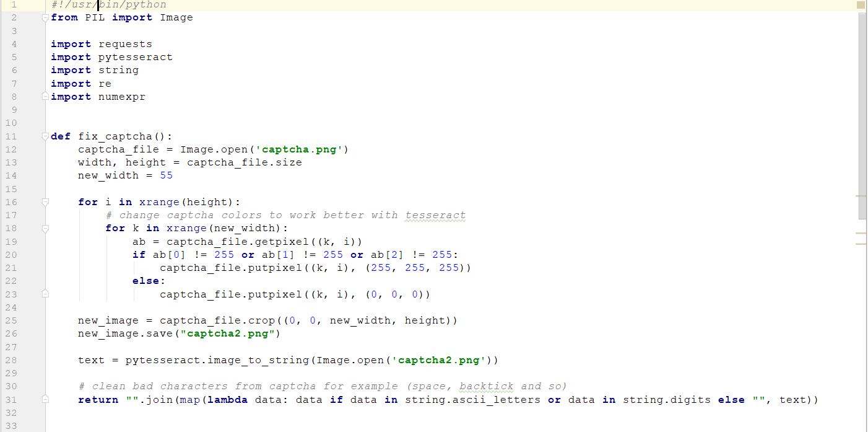Click 'requests' in the import statement
868x432 pixels.
click(125, 44)
